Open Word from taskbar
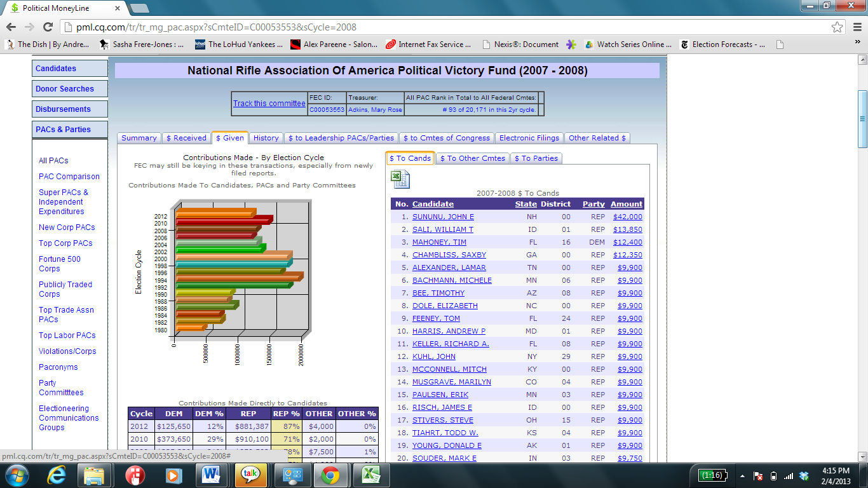 [211, 475]
